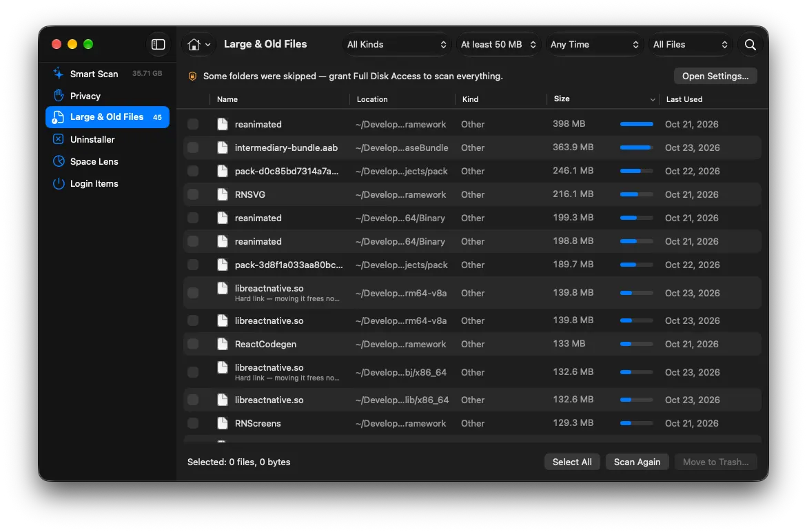
Task: Click file icon of 398 MB reanimated row
Action: tap(223, 124)
